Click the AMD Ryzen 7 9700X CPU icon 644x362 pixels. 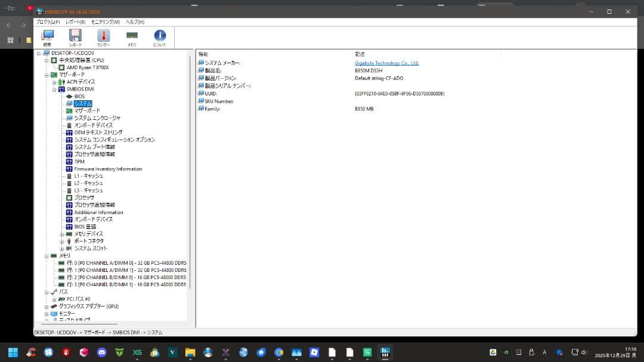(x=61, y=67)
